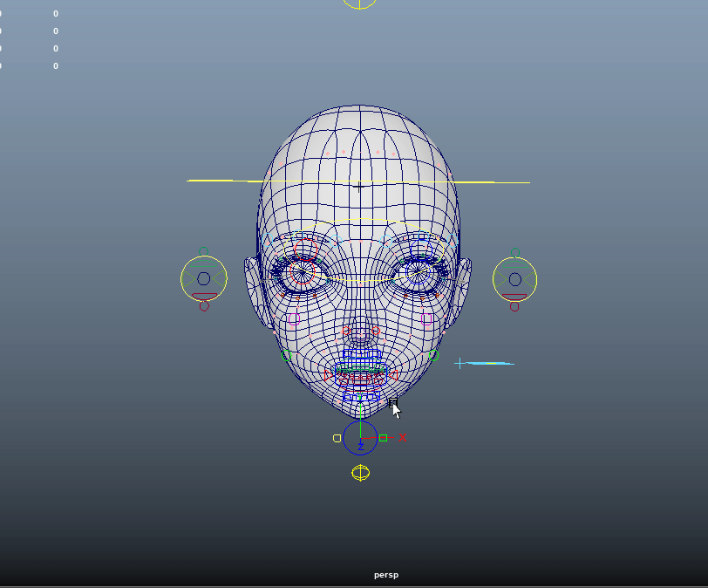Select the screen-right red nostril circle
This screenshot has height=588, width=708.
click(x=376, y=331)
